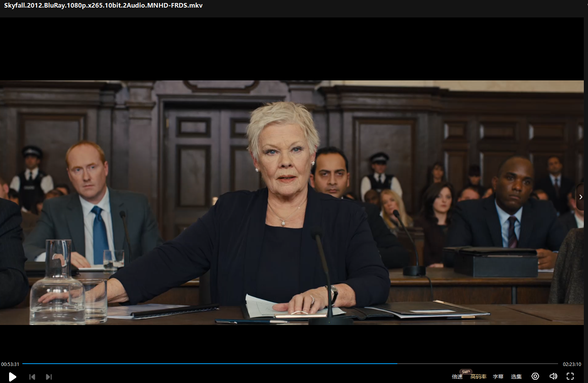The width and height of the screenshot is (588, 383).
Task: Jump to the very start of the timeline
Action: click(x=23, y=364)
